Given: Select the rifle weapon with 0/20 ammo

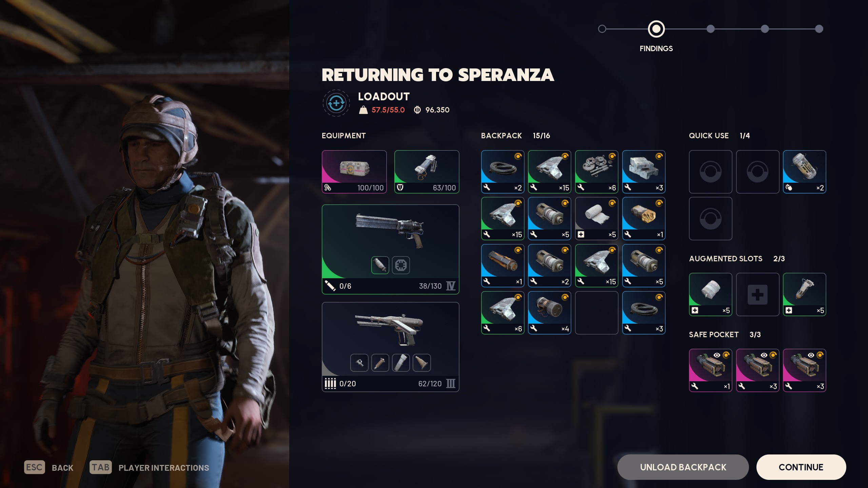Looking at the screenshot, I should pyautogui.click(x=390, y=347).
